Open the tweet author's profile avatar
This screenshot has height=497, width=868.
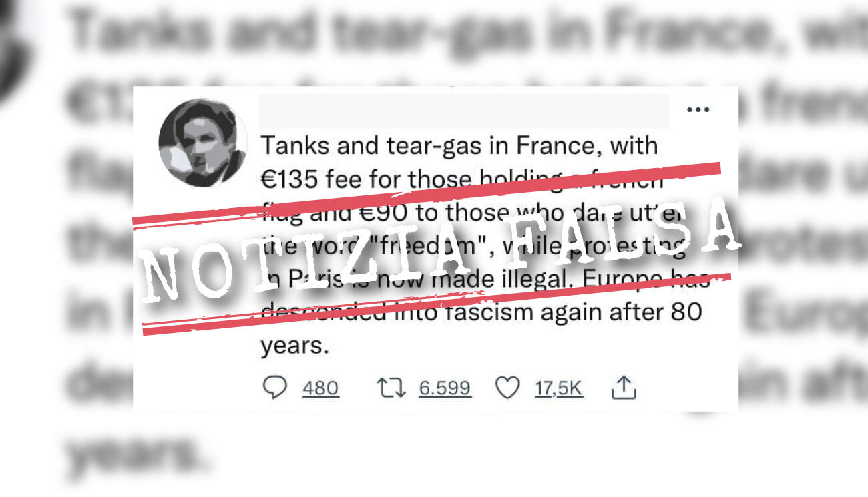pos(202,142)
